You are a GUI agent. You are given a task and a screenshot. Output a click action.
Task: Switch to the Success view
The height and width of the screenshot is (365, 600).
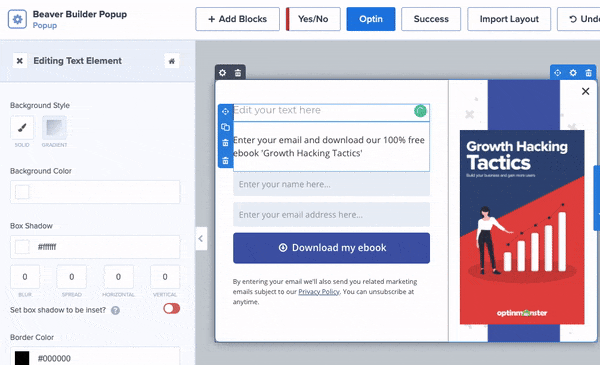pyautogui.click(x=431, y=19)
